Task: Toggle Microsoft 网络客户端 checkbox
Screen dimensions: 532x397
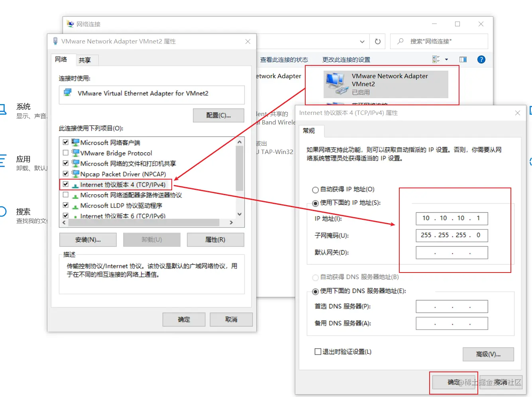Action: click(66, 142)
